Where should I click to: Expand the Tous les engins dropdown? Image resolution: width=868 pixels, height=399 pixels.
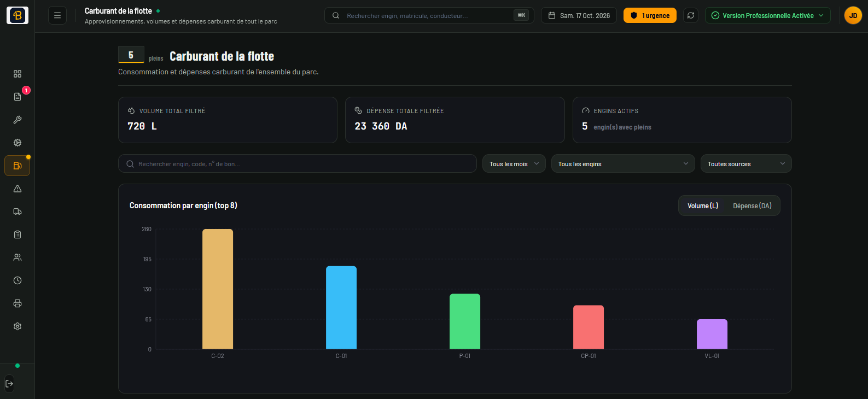(623, 163)
